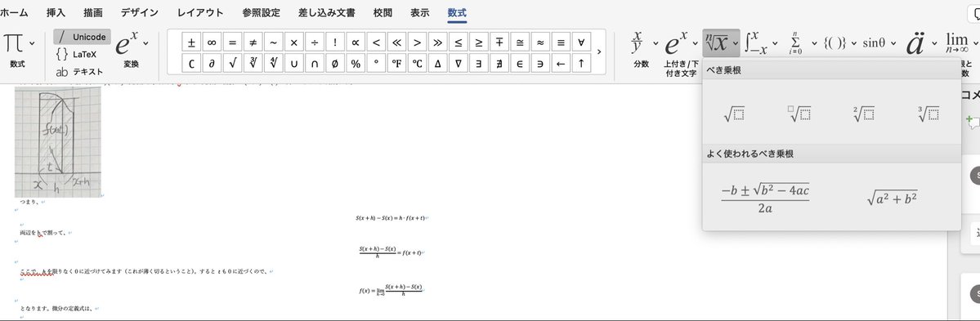Insert the left arrow symbol
980x321 pixels.
pos(562,63)
